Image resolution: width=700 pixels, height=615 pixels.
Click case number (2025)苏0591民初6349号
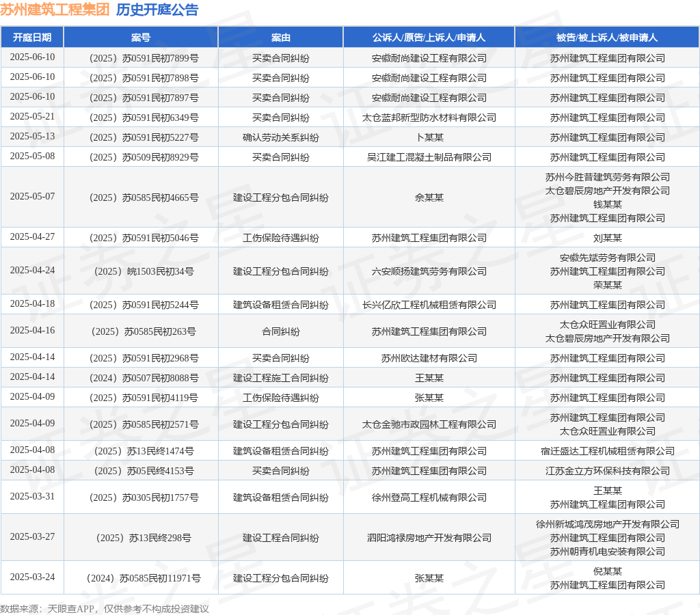(x=144, y=118)
